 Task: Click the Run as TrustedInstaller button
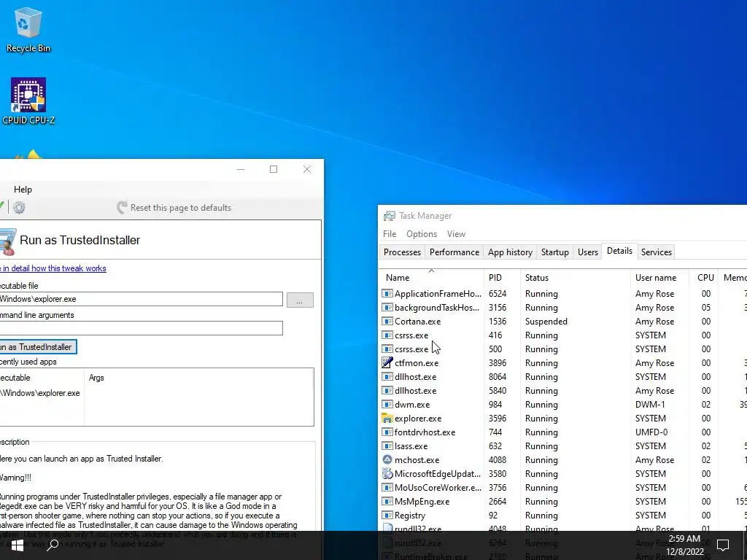38,347
